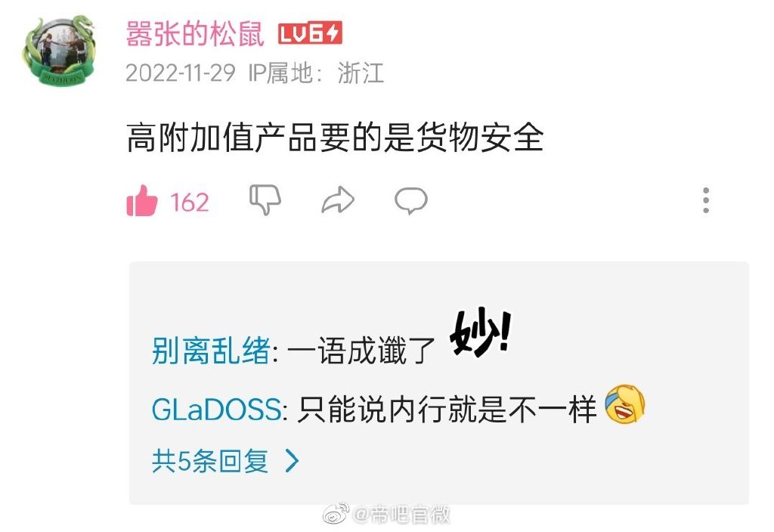Click the laughing facepalm emoji
The image size is (774, 532).
625,404
